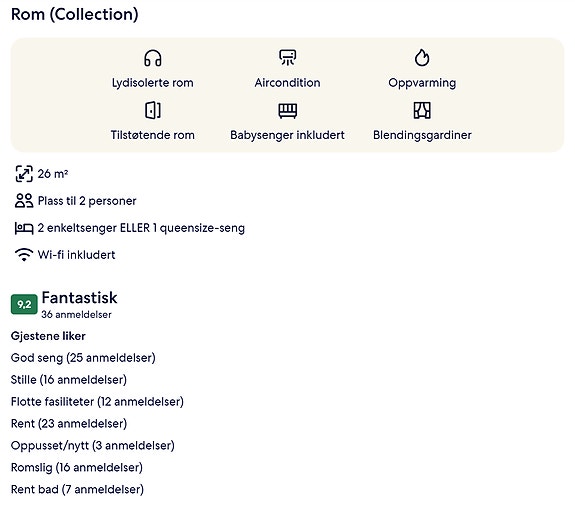
Task: Select Oppusset/nytt (3 anmeldelser)
Action: pos(93,446)
